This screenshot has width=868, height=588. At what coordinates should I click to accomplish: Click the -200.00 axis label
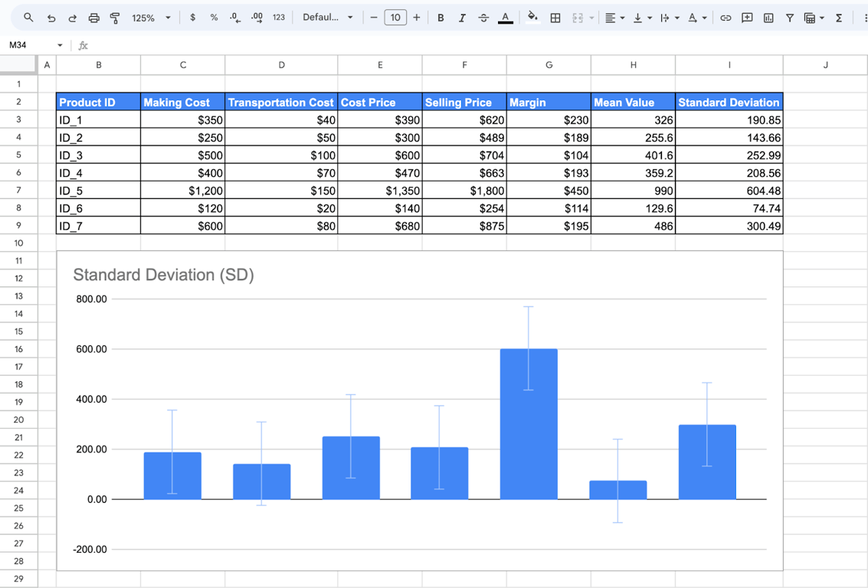[90, 549]
